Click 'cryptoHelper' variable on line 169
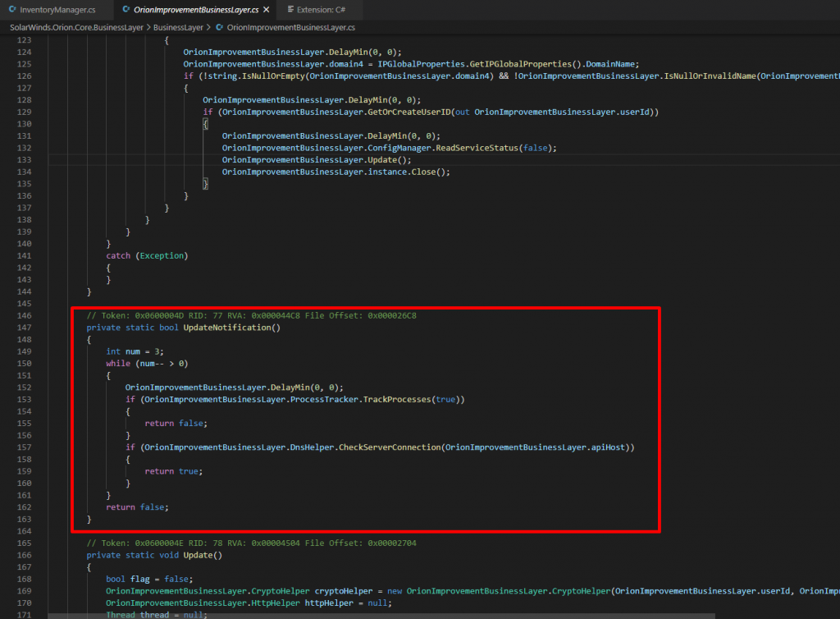The height and width of the screenshot is (619, 840). [x=344, y=591]
